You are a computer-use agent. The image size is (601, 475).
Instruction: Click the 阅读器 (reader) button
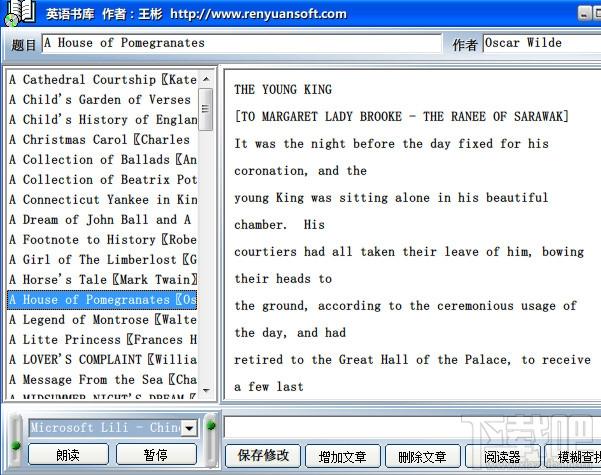(x=502, y=456)
